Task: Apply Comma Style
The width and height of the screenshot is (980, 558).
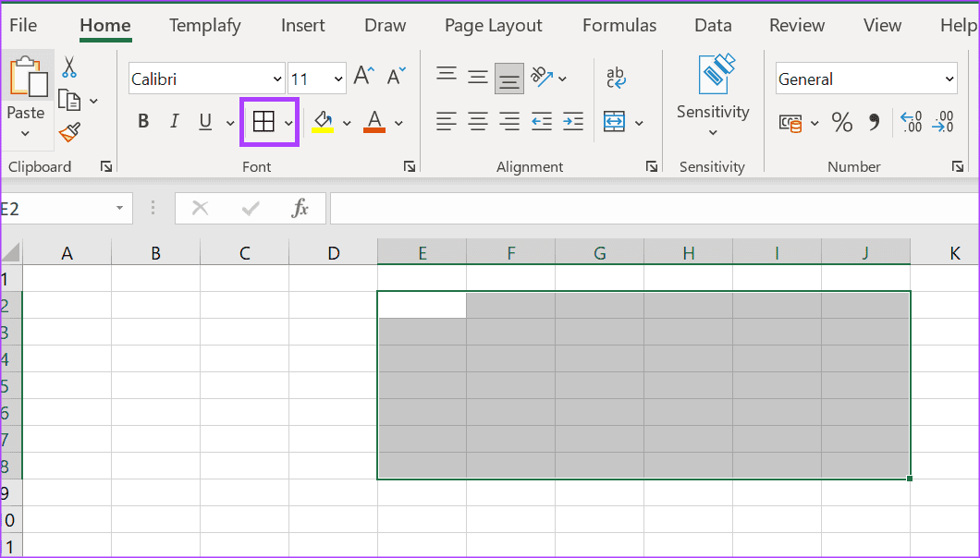Action: coord(875,123)
